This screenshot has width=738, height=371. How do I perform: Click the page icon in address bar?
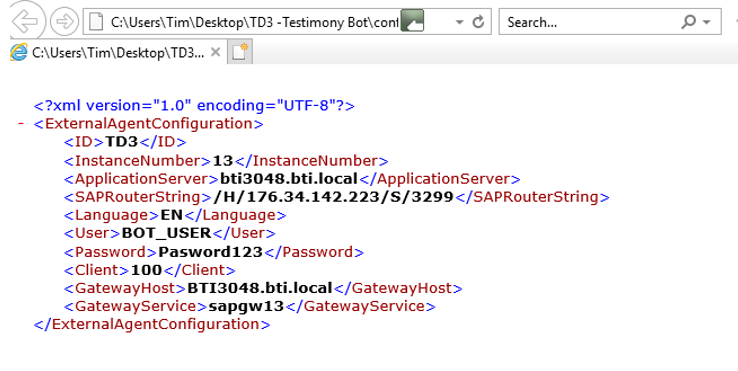96,22
